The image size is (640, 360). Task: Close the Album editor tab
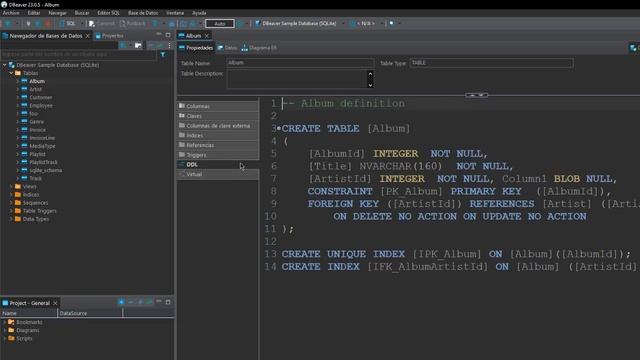pos(207,36)
